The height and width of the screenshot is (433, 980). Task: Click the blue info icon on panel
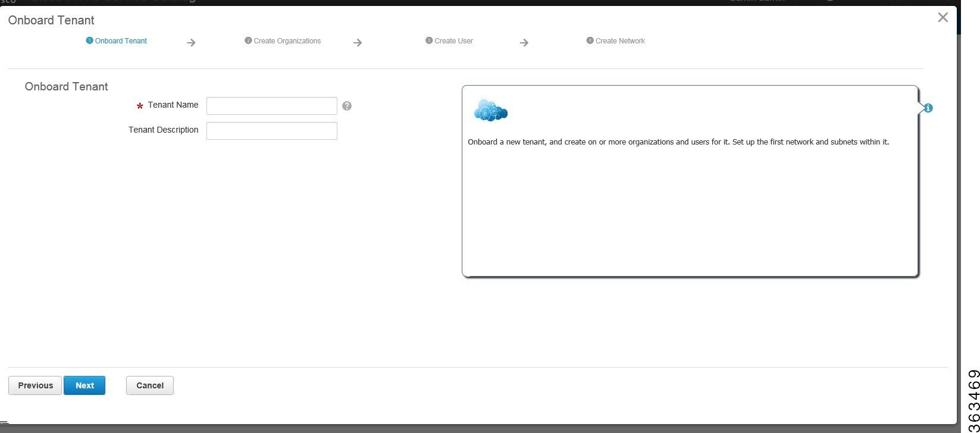[x=928, y=108]
